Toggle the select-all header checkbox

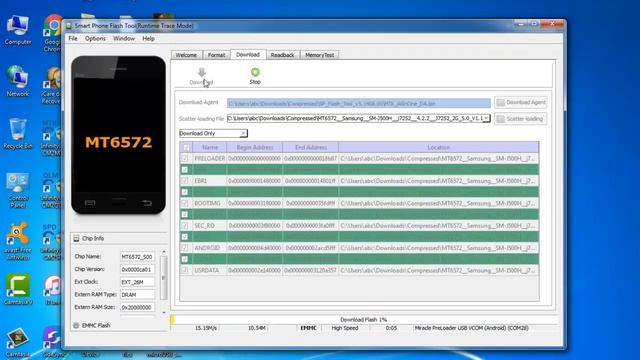pos(186,147)
